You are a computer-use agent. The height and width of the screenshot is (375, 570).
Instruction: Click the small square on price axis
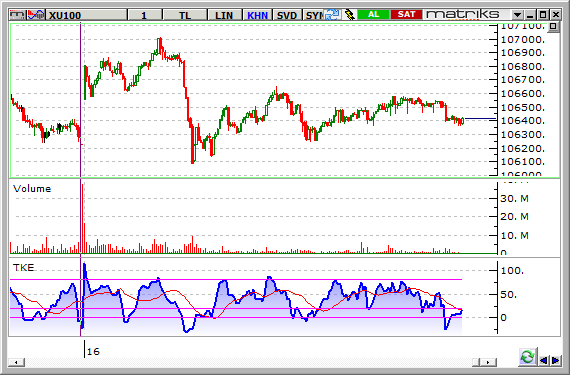coord(553,26)
